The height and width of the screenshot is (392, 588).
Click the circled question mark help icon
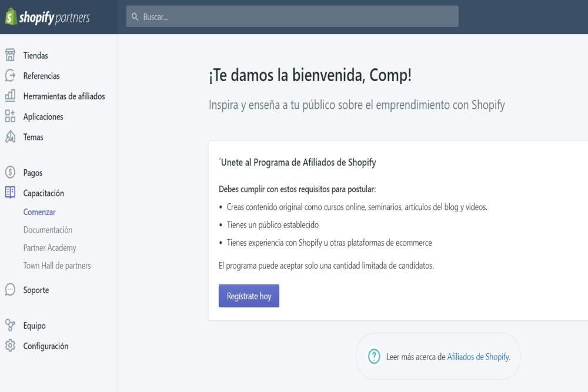click(373, 356)
